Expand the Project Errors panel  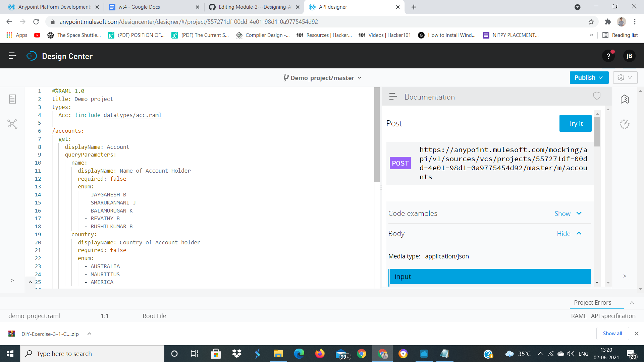pyautogui.click(x=632, y=302)
